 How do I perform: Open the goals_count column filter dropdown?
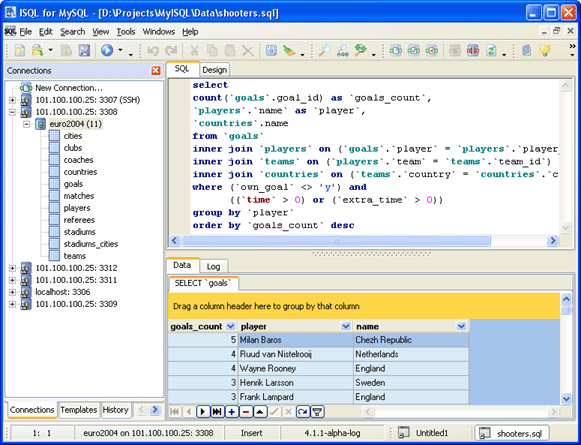point(230,326)
